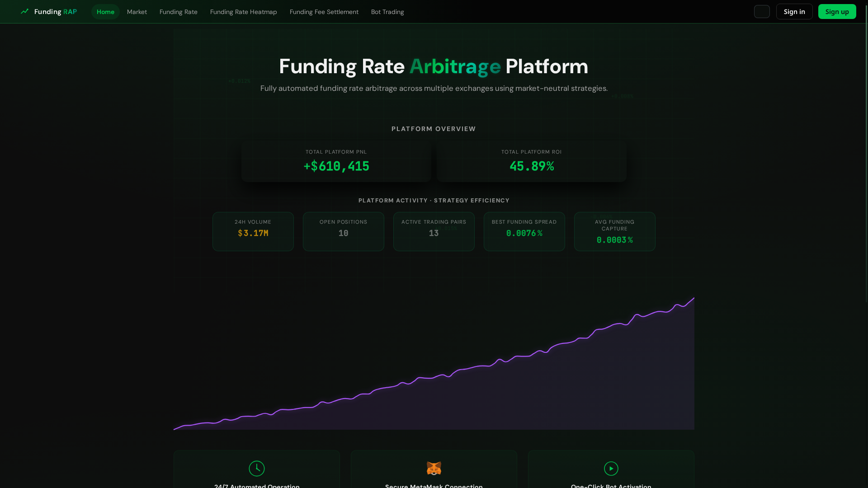
Task: Click the Sign in button
Action: [794, 11]
